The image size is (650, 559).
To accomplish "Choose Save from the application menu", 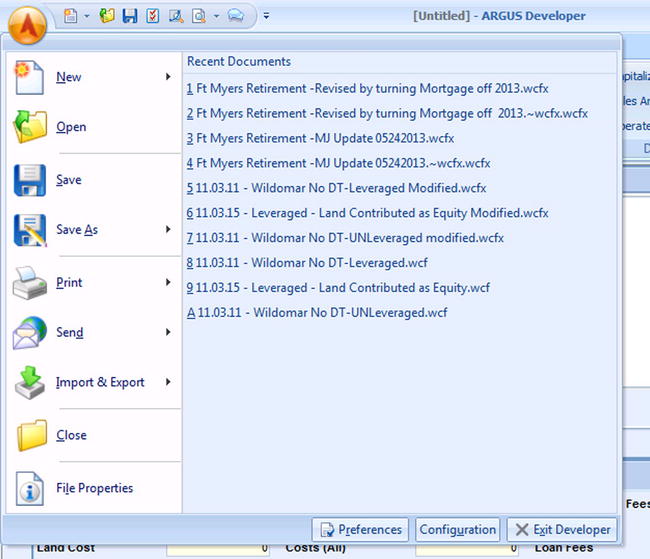I will (x=69, y=180).
